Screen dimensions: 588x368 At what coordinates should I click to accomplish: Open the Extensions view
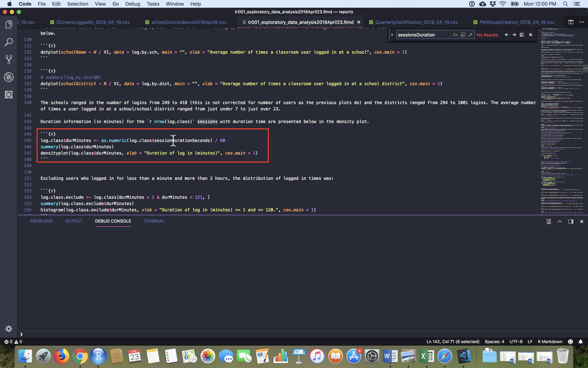coord(9,94)
